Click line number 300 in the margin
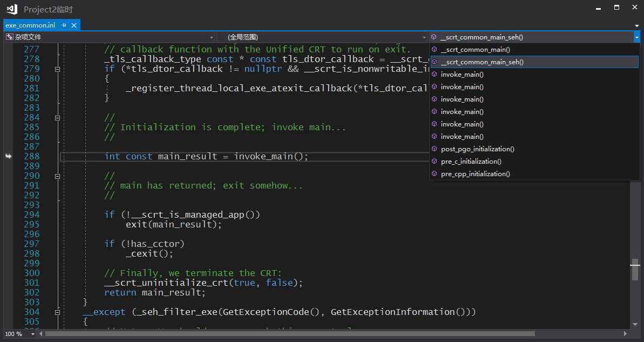Image resolution: width=644 pixels, height=342 pixels. [x=32, y=273]
